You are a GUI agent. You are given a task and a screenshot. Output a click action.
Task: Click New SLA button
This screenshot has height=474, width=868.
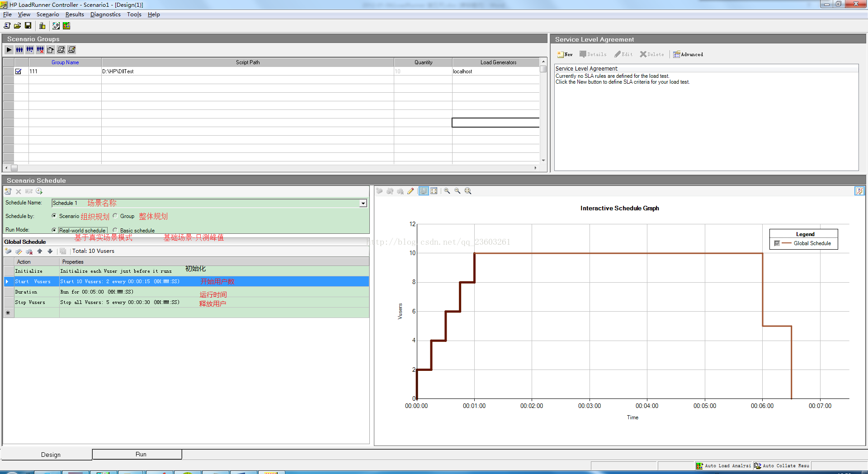pyautogui.click(x=565, y=54)
